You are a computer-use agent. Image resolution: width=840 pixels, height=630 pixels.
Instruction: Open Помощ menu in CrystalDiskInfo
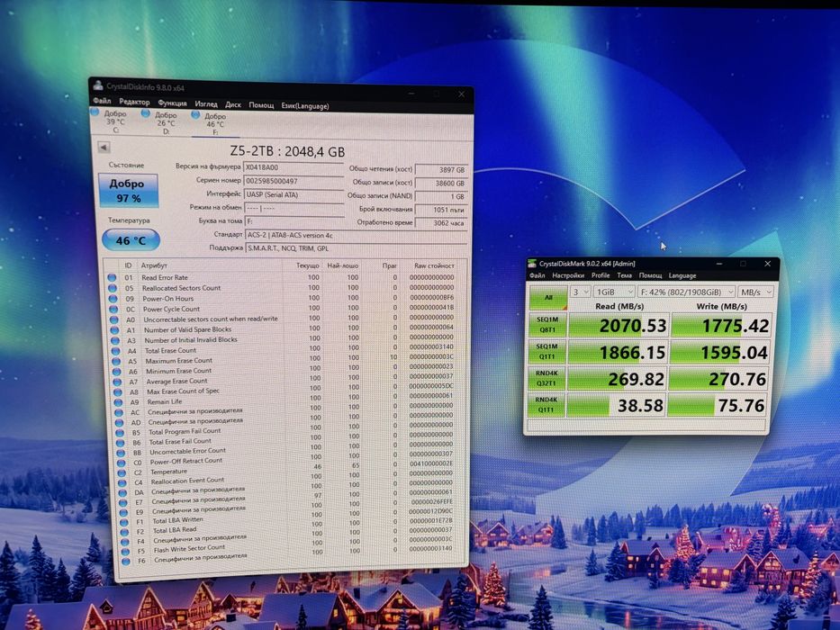click(x=261, y=105)
